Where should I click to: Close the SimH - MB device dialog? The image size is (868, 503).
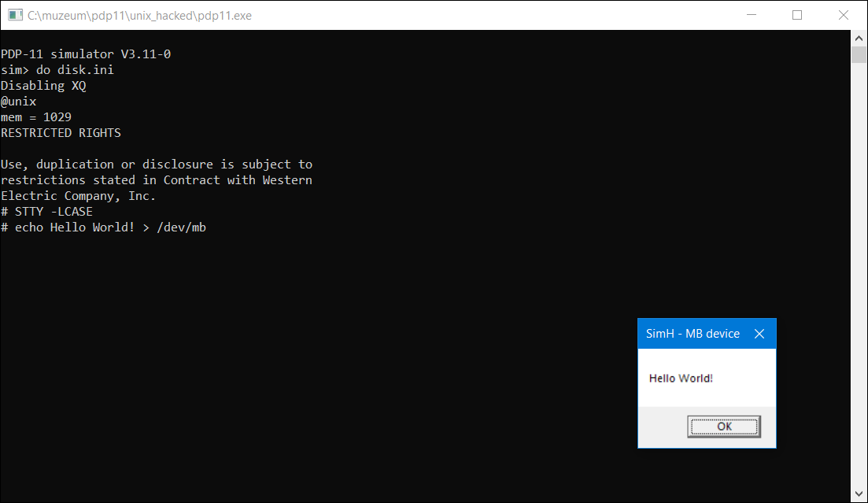[x=759, y=334]
